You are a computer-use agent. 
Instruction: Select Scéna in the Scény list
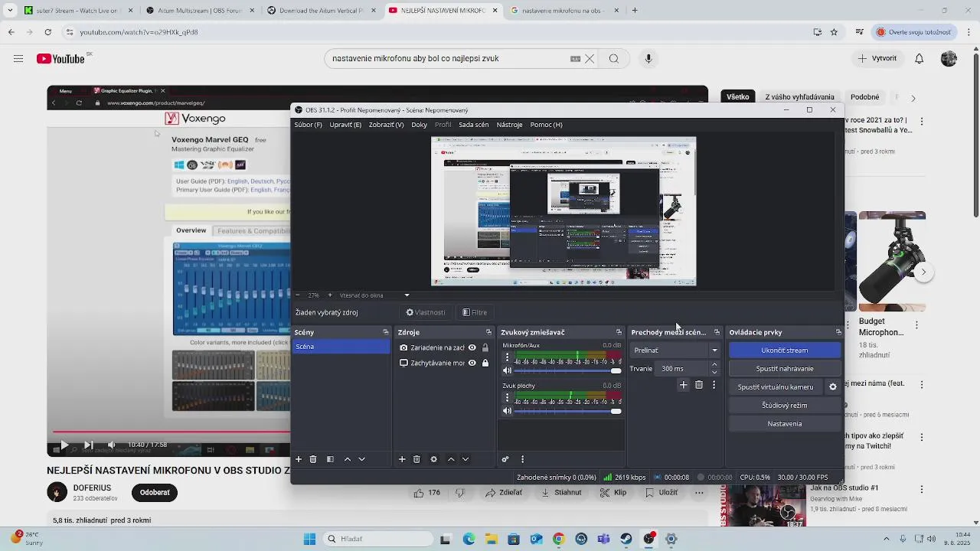click(341, 347)
